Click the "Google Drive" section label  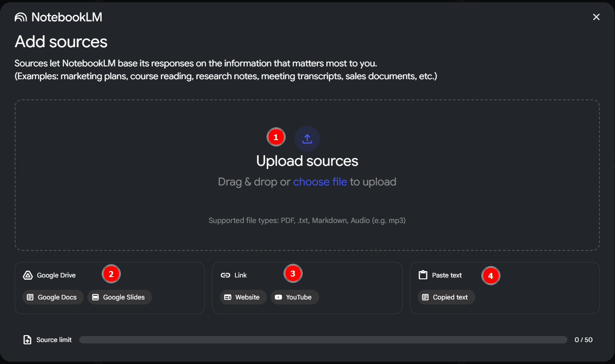[x=56, y=275]
